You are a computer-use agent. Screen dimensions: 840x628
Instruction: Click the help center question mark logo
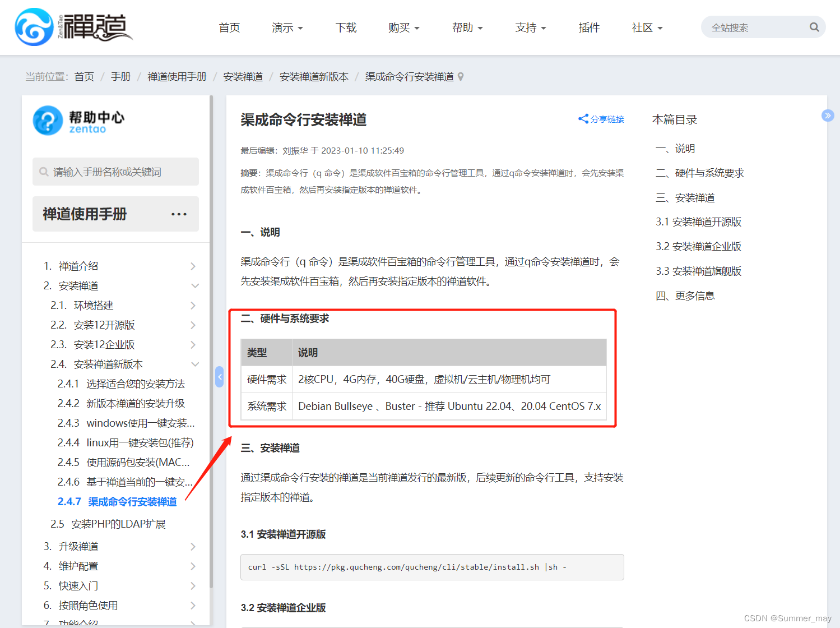(x=48, y=121)
